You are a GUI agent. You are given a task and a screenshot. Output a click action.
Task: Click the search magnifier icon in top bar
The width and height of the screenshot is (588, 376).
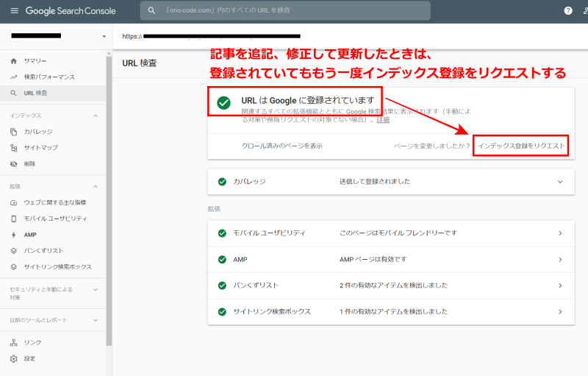[151, 11]
